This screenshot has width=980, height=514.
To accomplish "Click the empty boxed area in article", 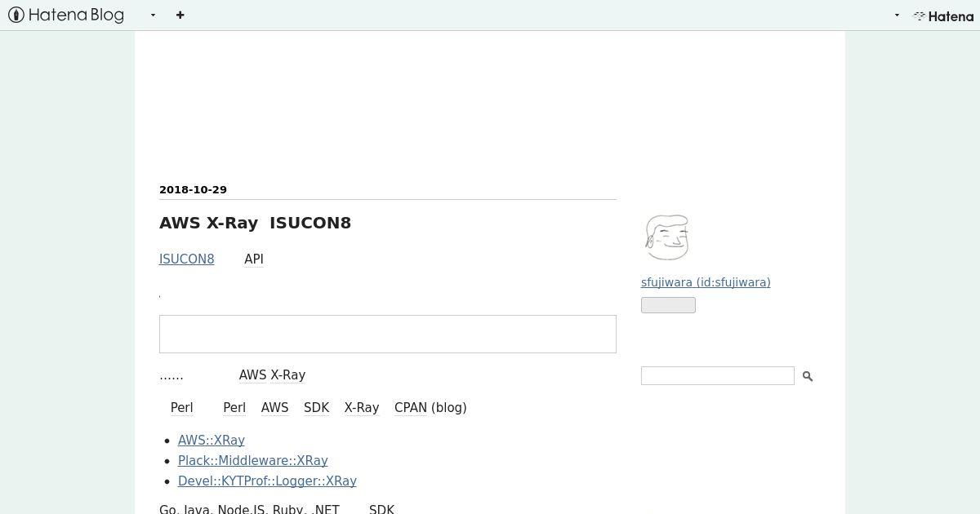I will (388, 334).
